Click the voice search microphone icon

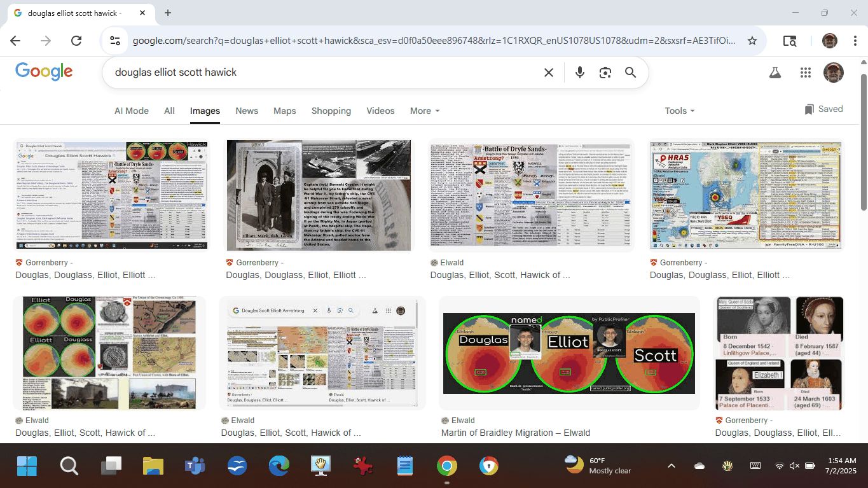click(579, 73)
